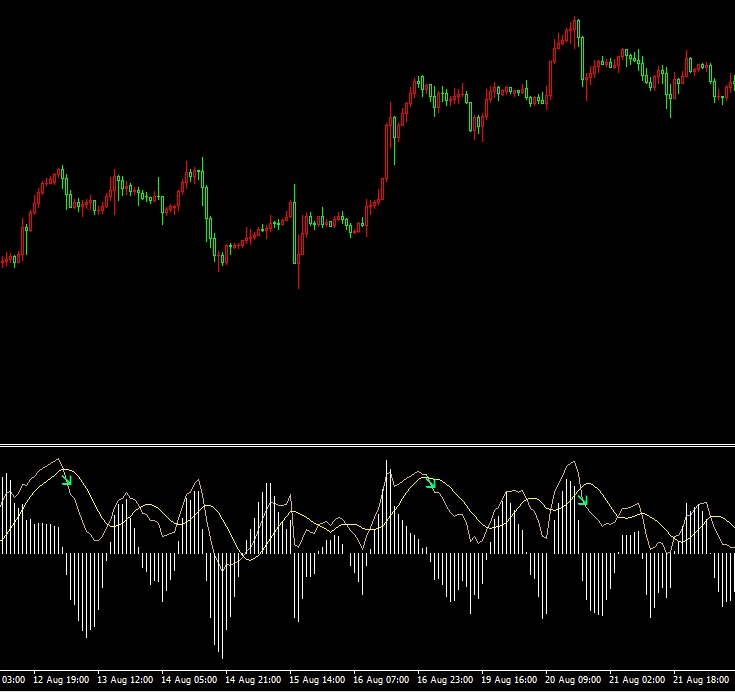Click the "13 Aug 12:00" time axis label
The height and width of the screenshot is (692, 735).
[125, 679]
